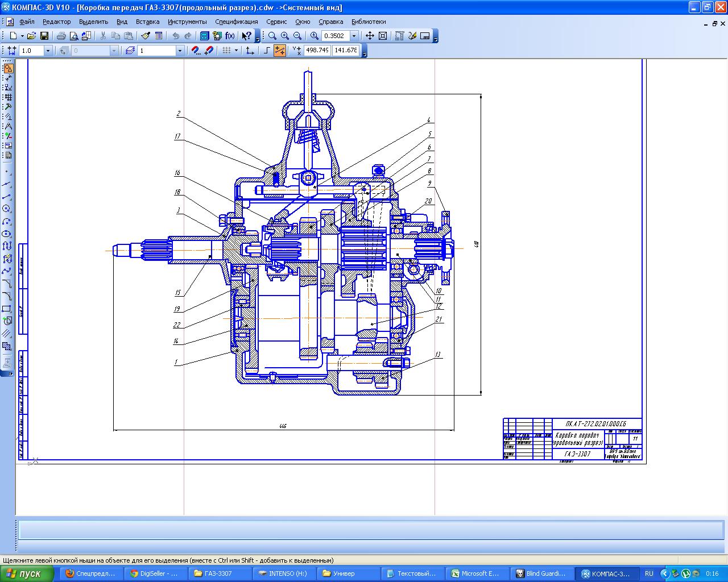728x582 pixels.
Task: Open the Инструменты menu
Action: [187, 22]
